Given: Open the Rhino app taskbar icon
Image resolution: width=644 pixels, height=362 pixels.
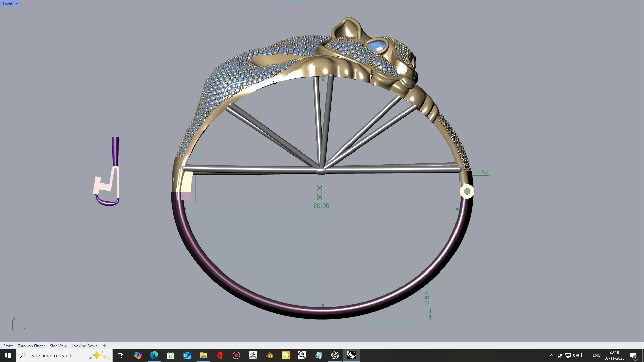Looking at the screenshot, I should (352, 355).
